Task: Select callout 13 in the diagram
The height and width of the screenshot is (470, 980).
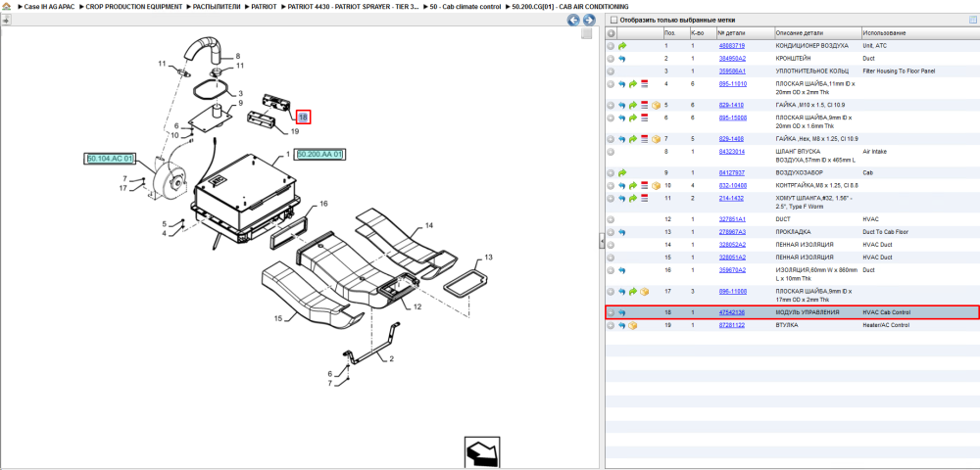Action: (489, 258)
